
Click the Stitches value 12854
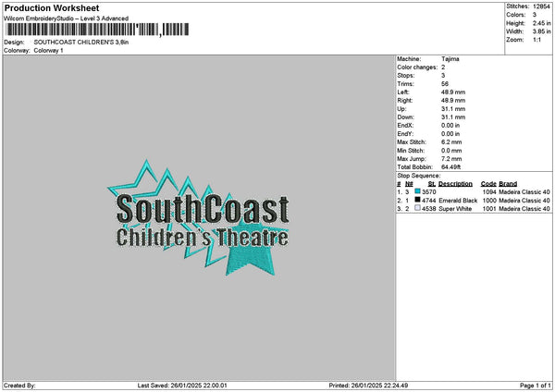[541, 6]
